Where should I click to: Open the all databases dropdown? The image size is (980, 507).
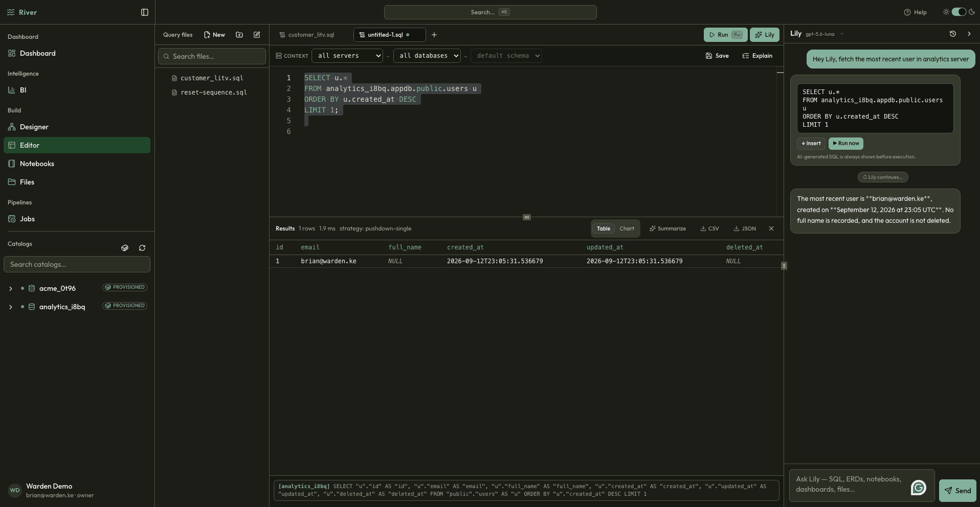pos(427,56)
